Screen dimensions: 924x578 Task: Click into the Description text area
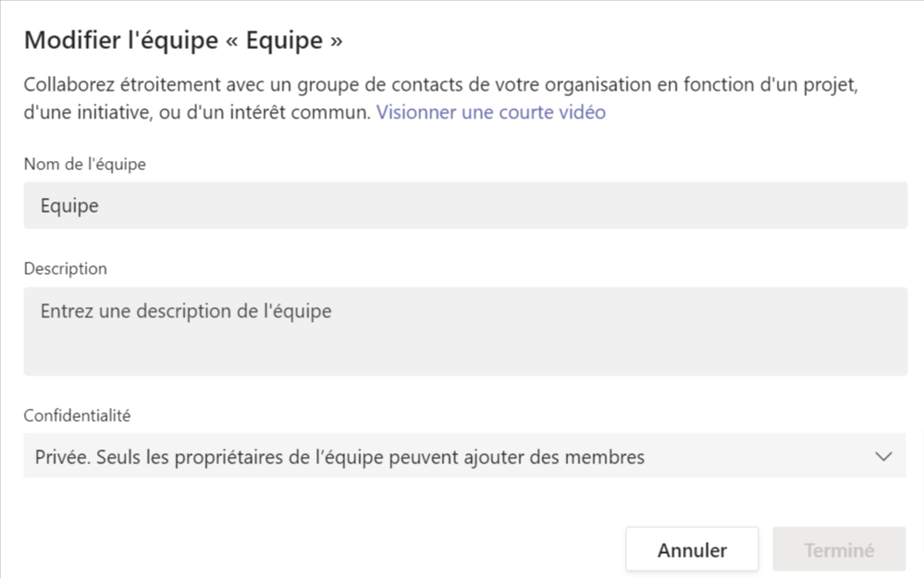[465, 331]
